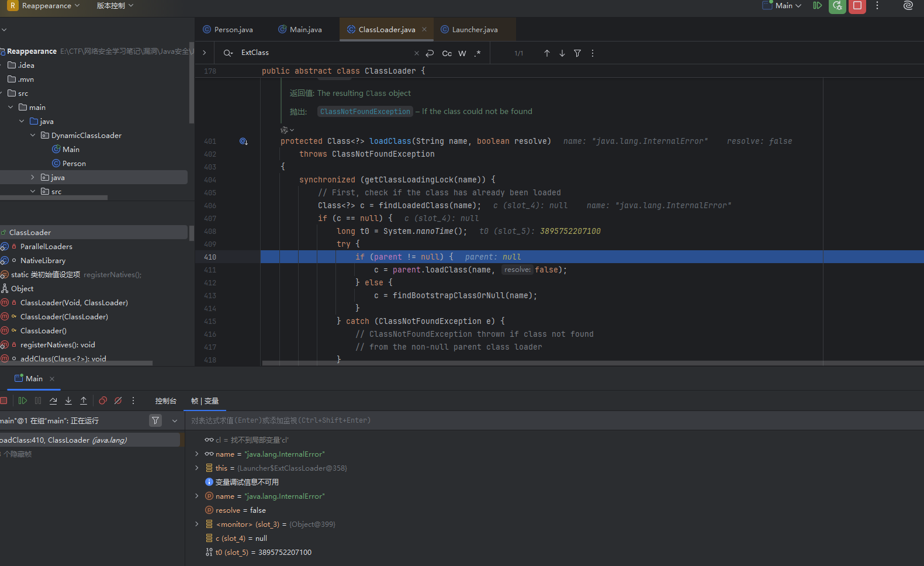Collapse the DynamicClassLoader package in tree
Screen dimensions: 924x566
coord(33,135)
